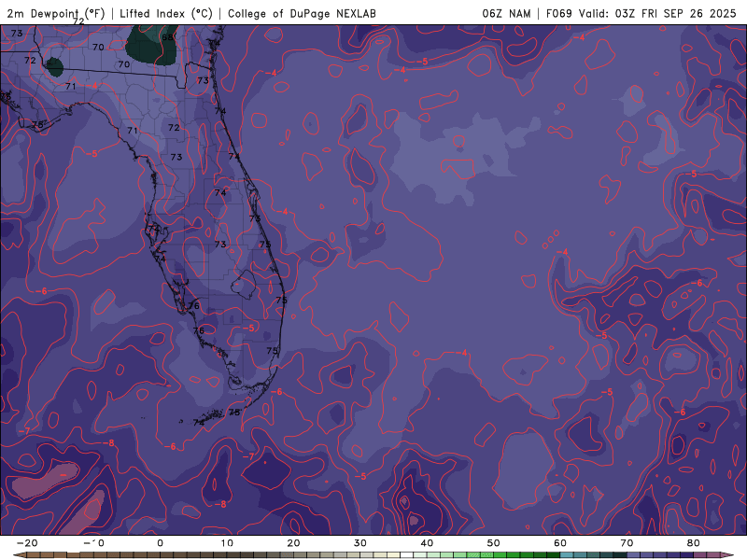Viewport: 747px width, 560px height.
Task: Click the 10 label on the color scale
Action: [x=227, y=543]
